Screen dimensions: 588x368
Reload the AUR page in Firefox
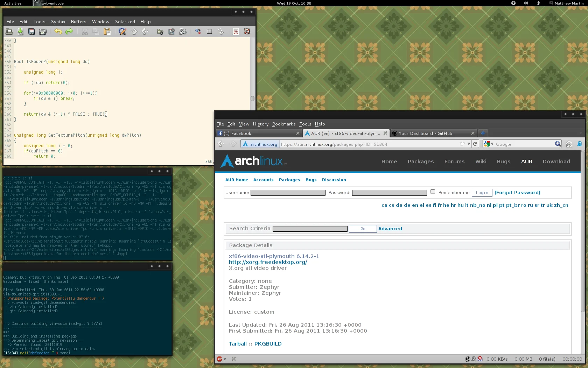coord(475,144)
